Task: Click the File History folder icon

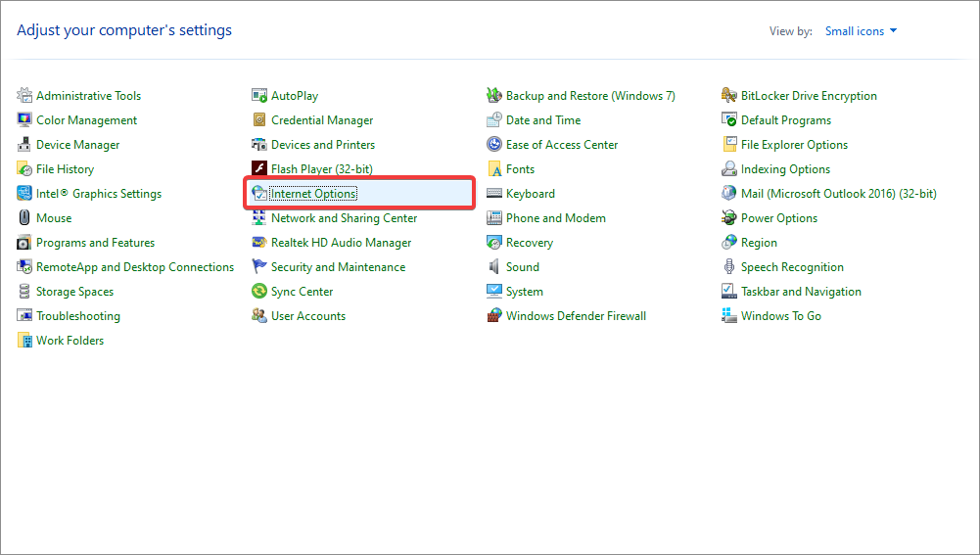Action: coord(24,168)
